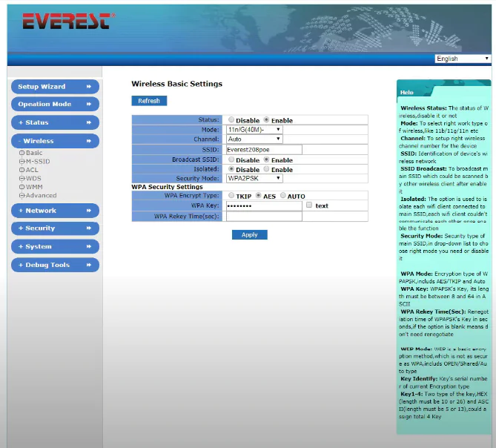Click the arrow icon on Operation Mode
Viewport: 496px width, 448px height.
click(89, 105)
